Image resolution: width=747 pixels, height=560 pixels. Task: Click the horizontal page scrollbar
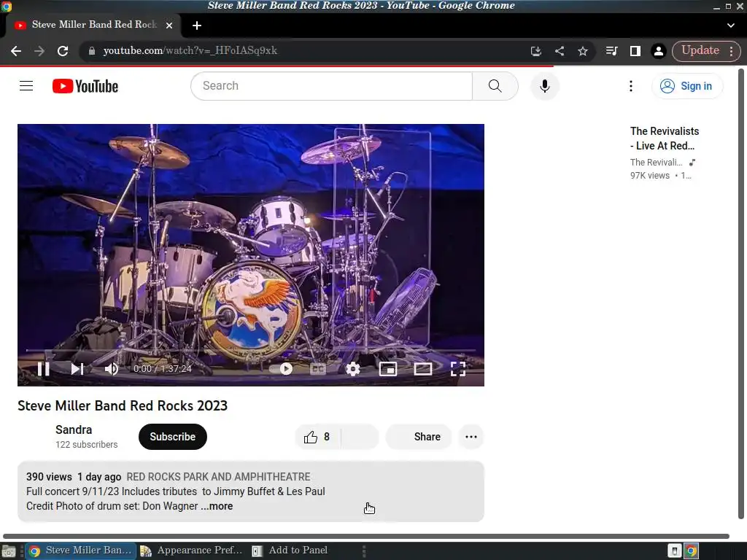pos(366,536)
